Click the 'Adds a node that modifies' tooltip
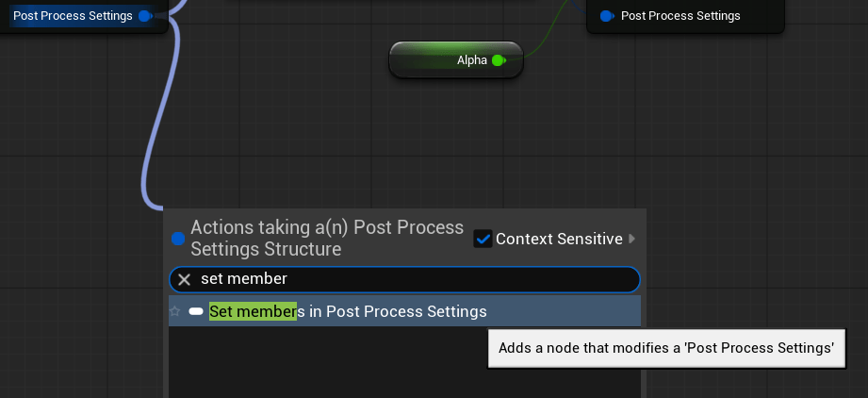The image size is (868, 398). (666, 348)
